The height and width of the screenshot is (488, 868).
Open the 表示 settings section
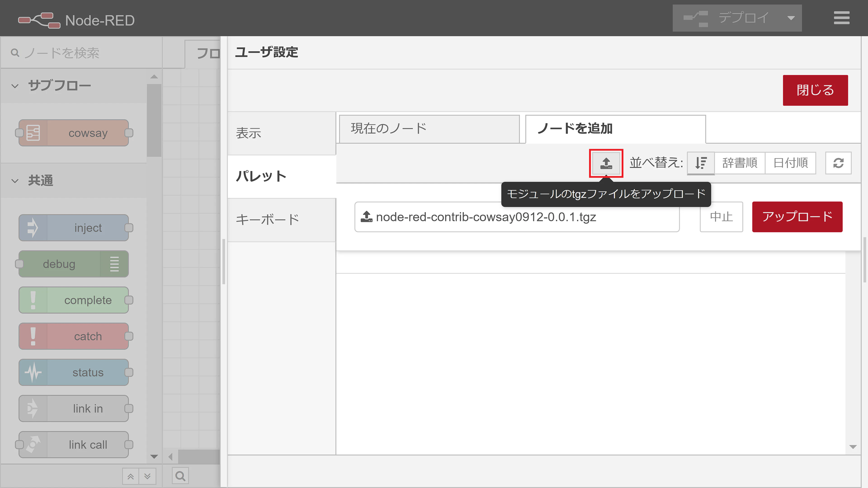click(x=282, y=133)
